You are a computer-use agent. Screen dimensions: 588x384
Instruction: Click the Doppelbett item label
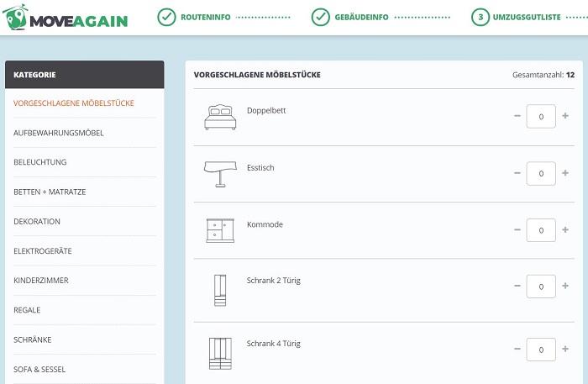[266, 111]
